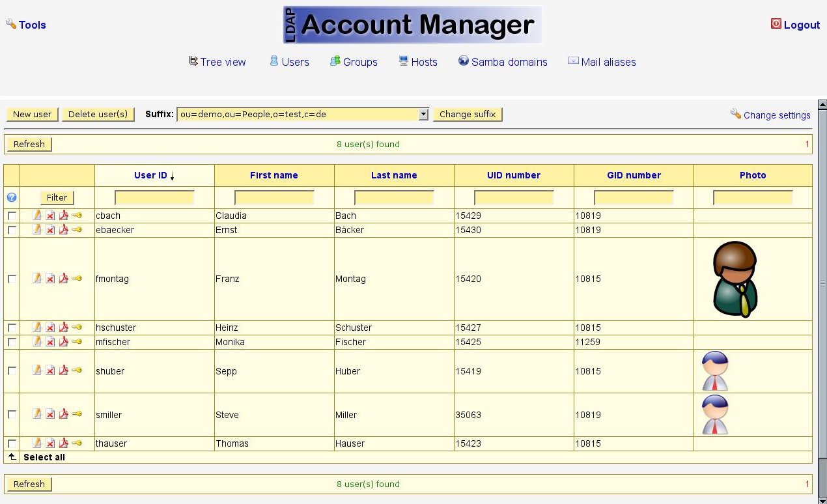Open the Change settings link
This screenshot has height=504, width=827.
(776, 115)
